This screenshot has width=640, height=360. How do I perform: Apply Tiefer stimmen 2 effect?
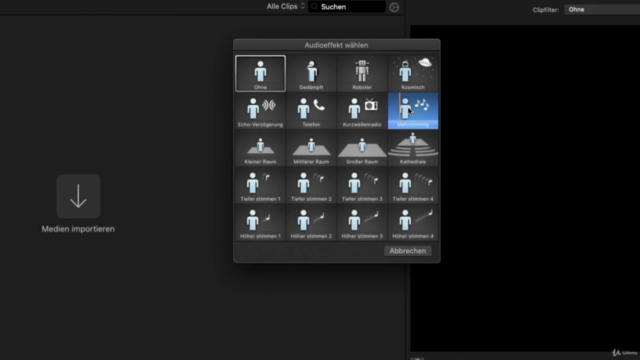pos(311,185)
